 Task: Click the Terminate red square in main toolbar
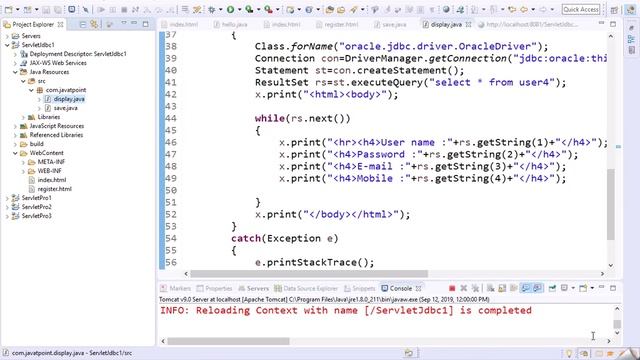tap(124, 9)
